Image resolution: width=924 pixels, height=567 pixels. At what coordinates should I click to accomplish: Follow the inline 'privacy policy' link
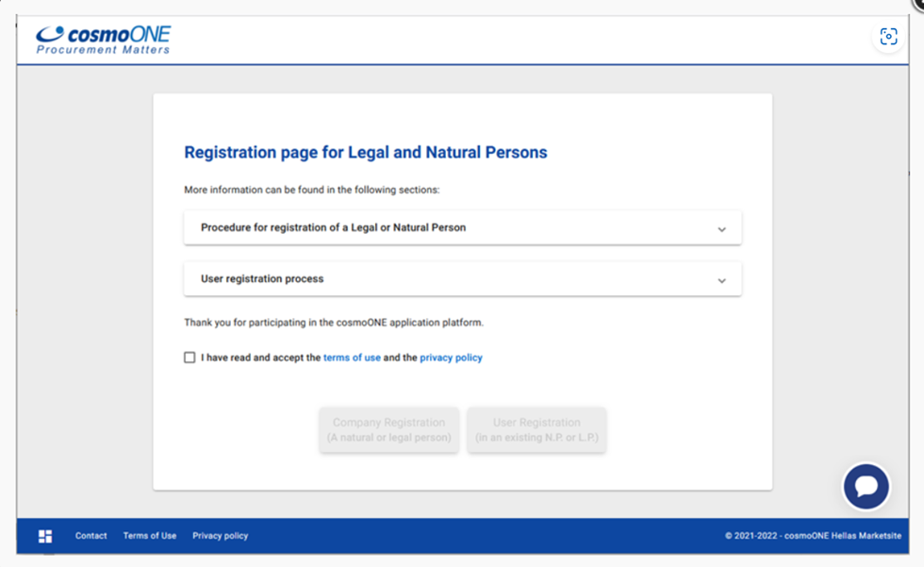pyautogui.click(x=451, y=358)
